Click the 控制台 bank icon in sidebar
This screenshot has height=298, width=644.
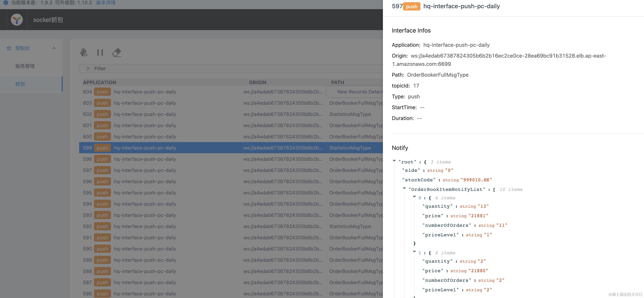(x=9, y=48)
